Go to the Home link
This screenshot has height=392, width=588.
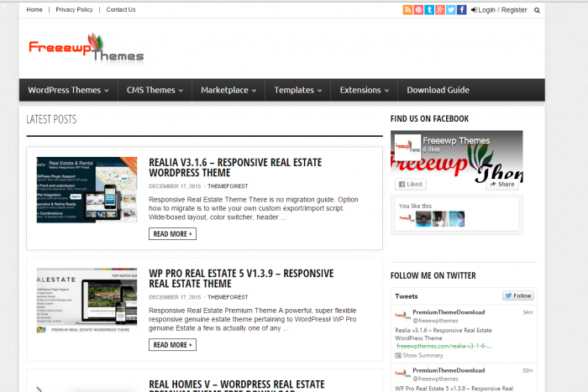pyautogui.click(x=34, y=10)
